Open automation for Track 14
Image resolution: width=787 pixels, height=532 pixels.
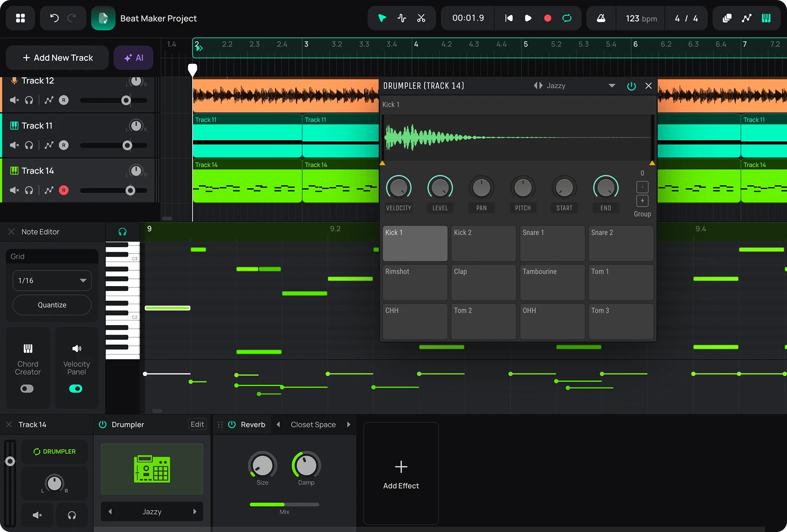pos(49,190)
